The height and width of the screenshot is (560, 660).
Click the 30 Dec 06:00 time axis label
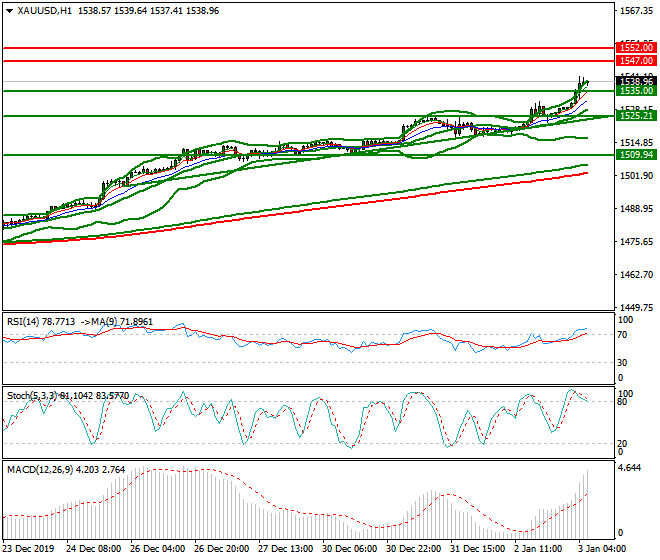coord(349,549)
